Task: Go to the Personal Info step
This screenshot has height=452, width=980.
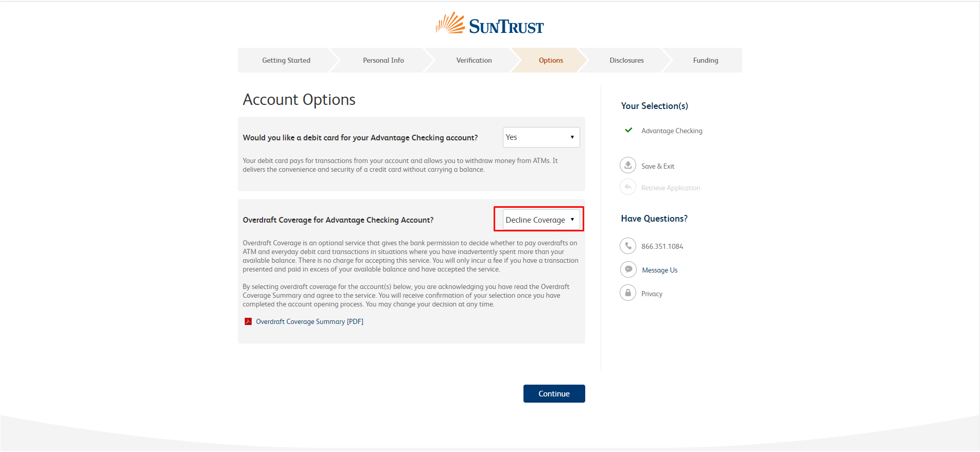Action: (x=383, y=60)
